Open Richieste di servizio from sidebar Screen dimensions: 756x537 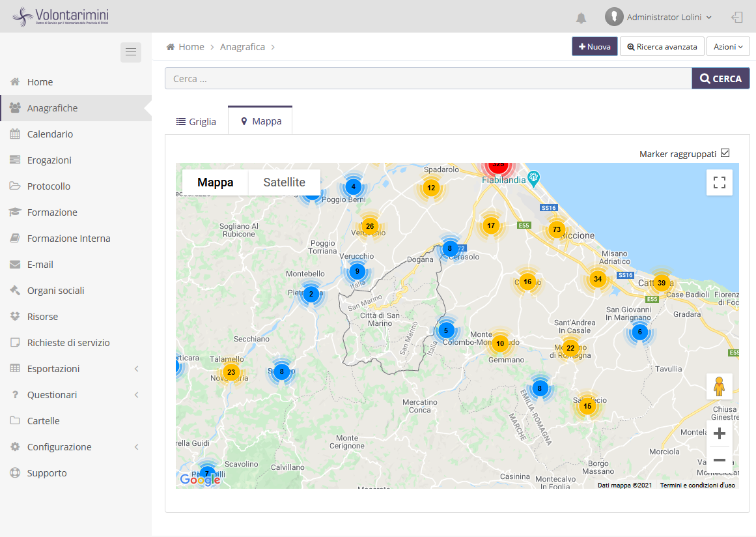[76, 343]
